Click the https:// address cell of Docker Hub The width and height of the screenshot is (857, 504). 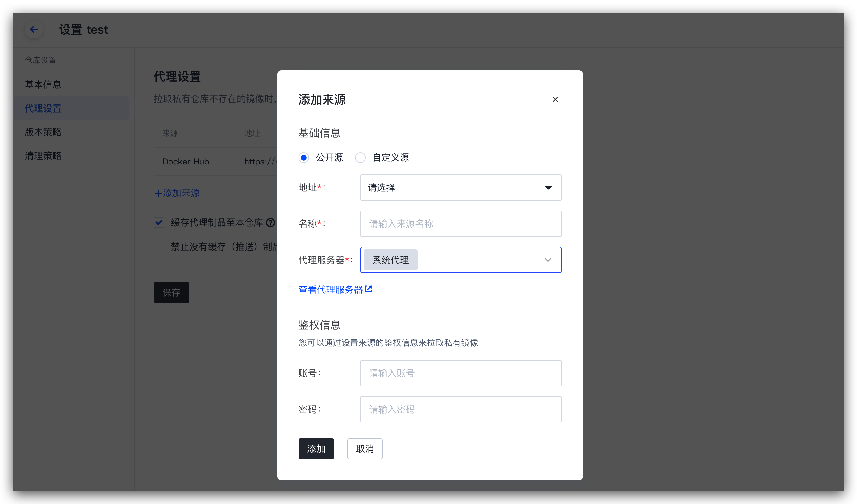pyautogui.click(x=261, y=162)
